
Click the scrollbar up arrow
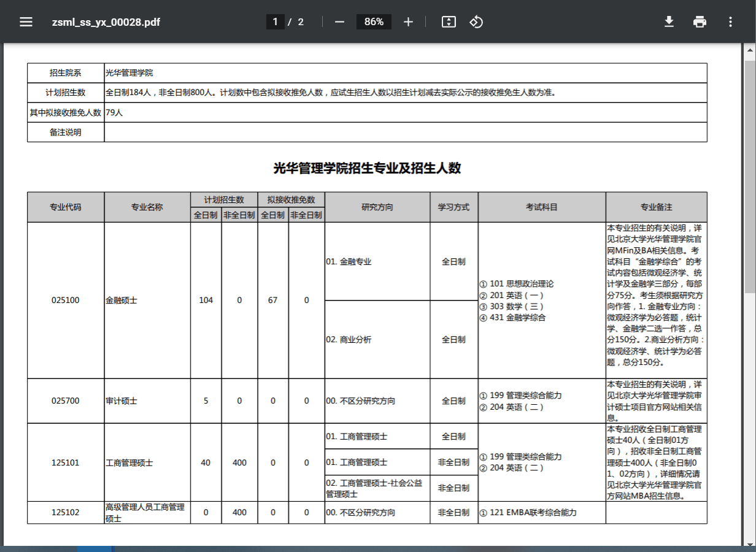[750, 49]
